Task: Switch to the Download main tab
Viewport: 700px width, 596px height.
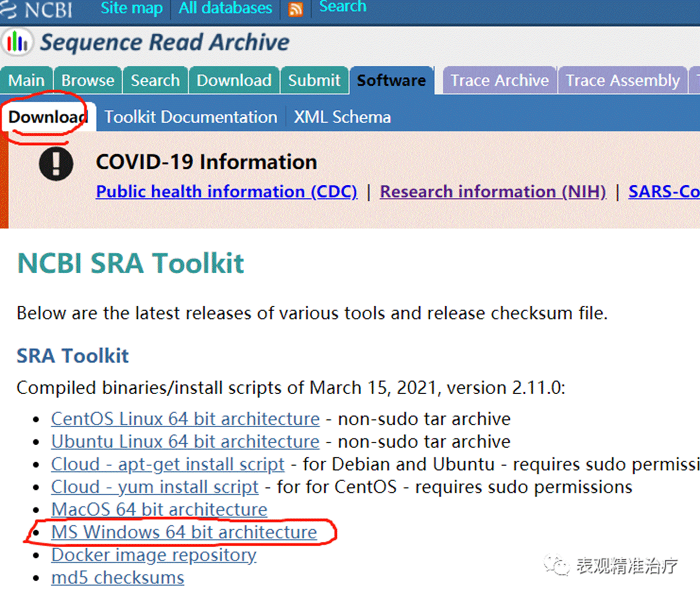Action: pos(234,80)
